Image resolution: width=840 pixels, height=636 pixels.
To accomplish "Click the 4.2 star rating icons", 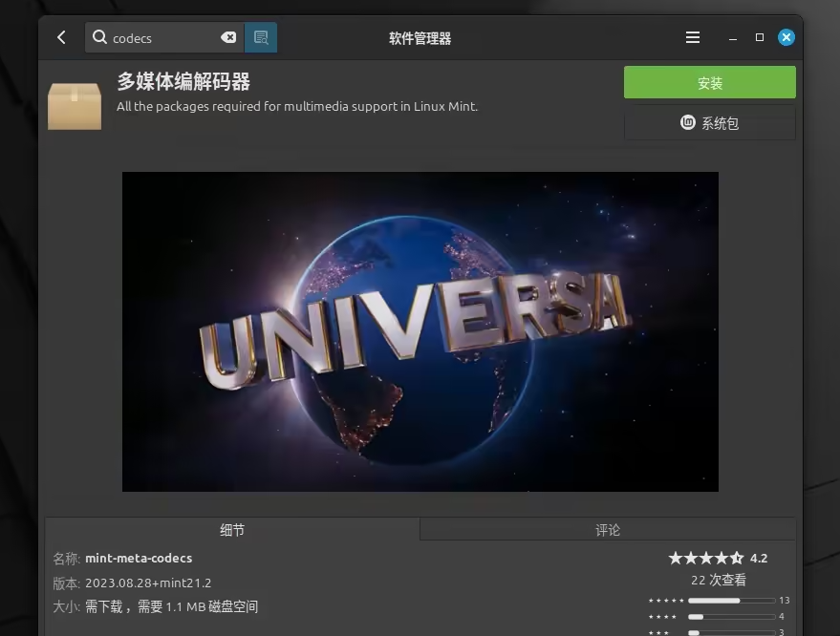I will click(705, 558).
